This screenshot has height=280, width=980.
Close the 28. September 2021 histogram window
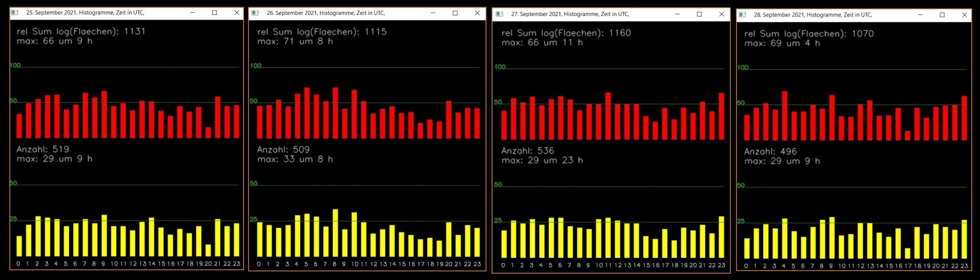[965, 15]
